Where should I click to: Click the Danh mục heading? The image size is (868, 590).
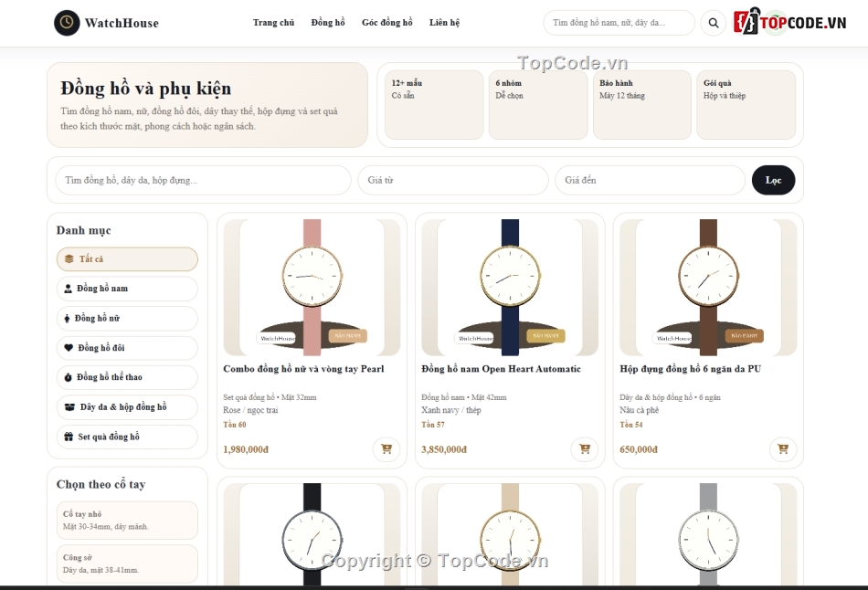[x=83, y=230]
